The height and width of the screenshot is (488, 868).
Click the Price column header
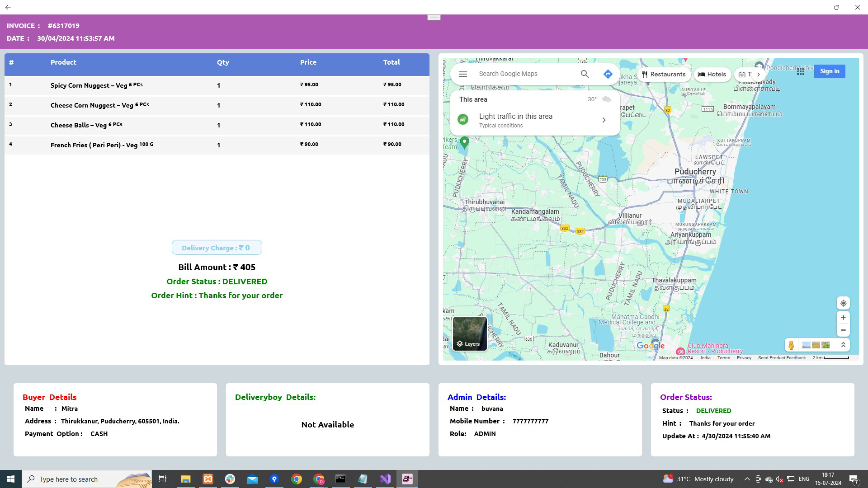(308, 62)
